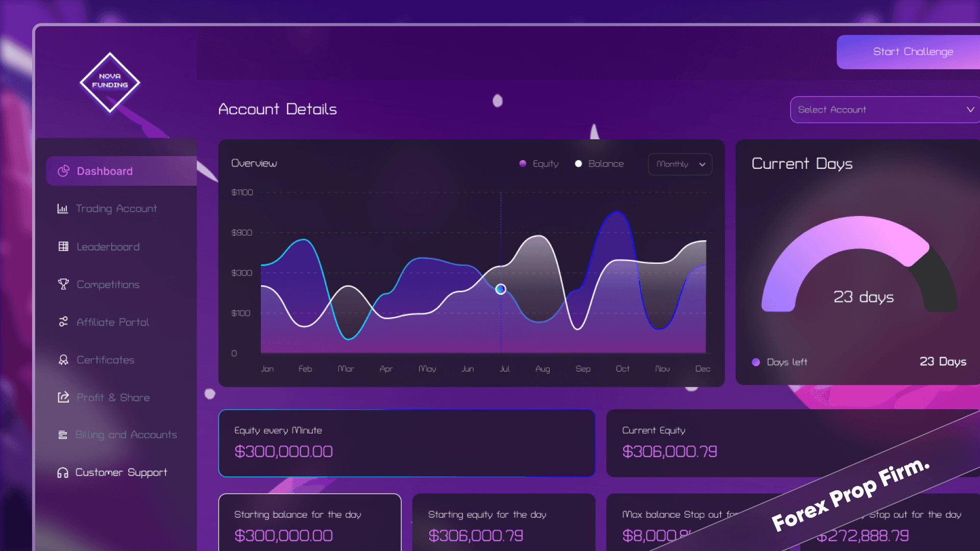The width and height of the screenshot is (980, 551).
Task: Click the Nova Funding diamond logo
Action: click(x=110, y=82)
